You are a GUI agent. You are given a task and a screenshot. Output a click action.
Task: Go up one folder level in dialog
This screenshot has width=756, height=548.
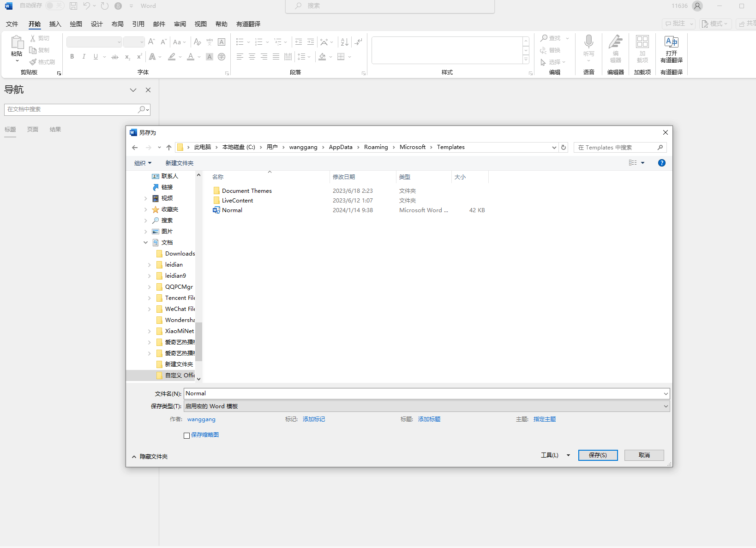coord(169,148)
